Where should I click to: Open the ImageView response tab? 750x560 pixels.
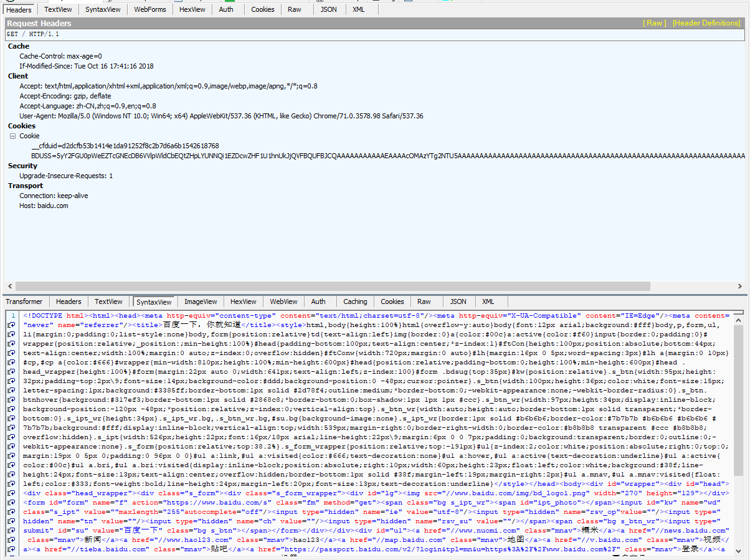tap(201, 301)
